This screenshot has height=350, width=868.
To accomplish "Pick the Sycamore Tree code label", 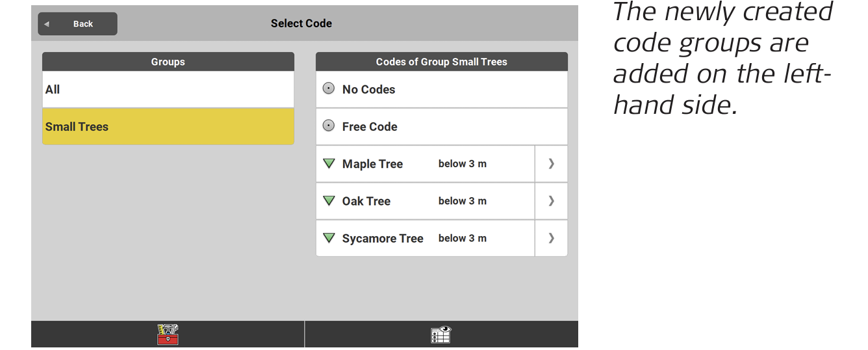I will pyautogui.click(x=383, y=239).
